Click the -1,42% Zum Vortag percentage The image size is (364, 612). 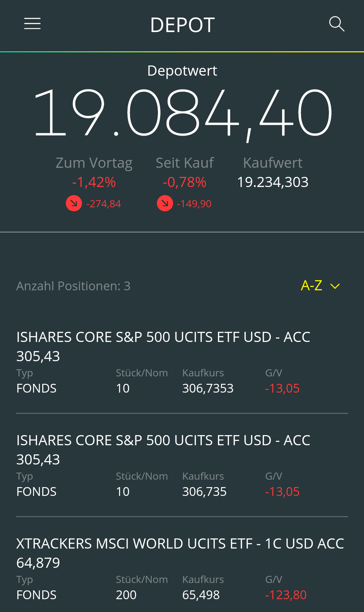94,182
